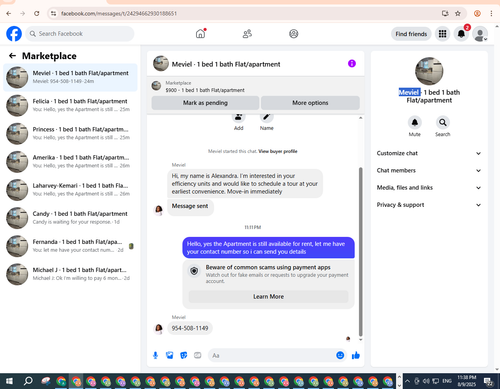Open the emoji picker smiley icon
The height and width of the screenshot is (389, 500).
340,355
